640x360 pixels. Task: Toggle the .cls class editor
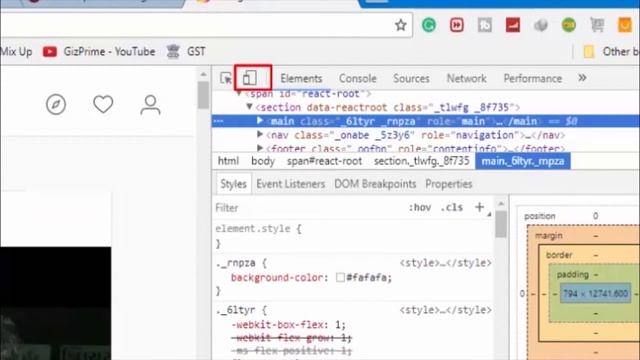[451, 208]
